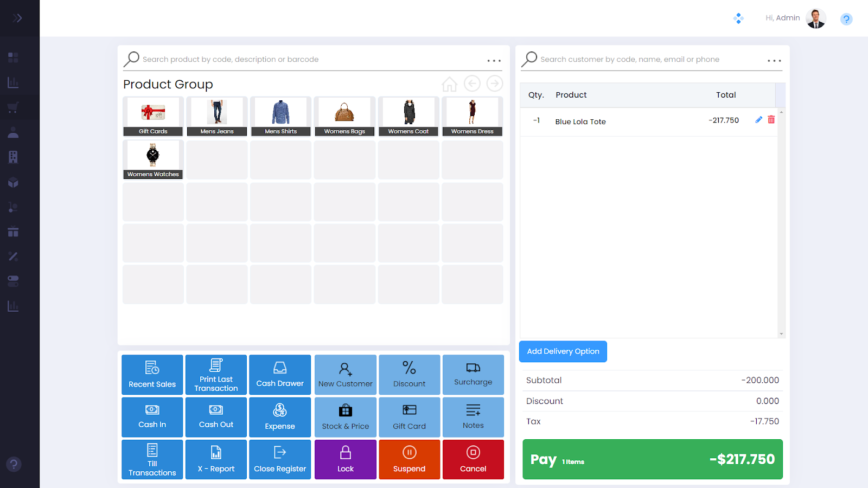Go to product group home icon

coord(449,85)
